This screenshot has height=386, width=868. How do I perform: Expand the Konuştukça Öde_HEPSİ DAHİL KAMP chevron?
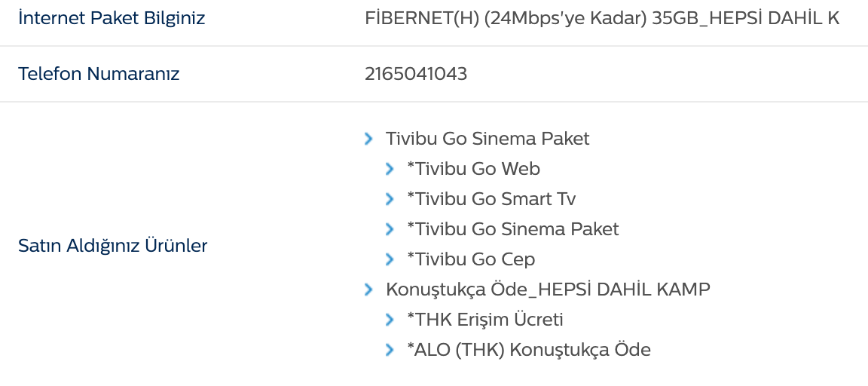coord(368,289)
